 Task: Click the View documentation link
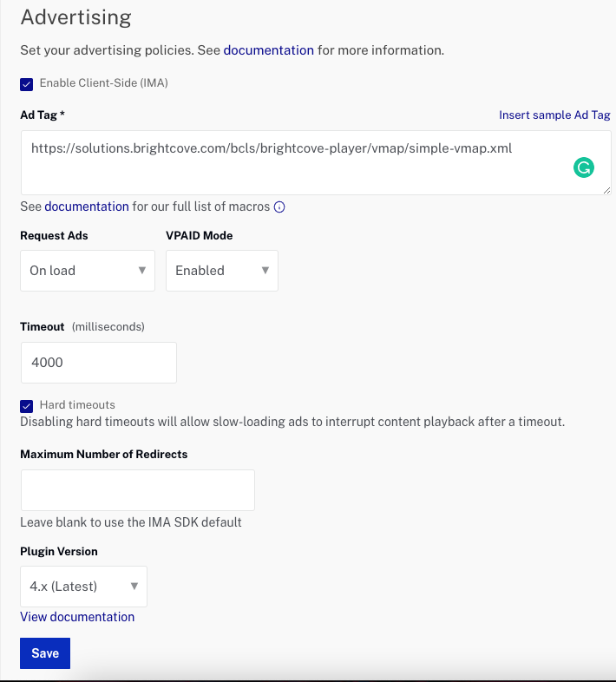click(77, 617)
